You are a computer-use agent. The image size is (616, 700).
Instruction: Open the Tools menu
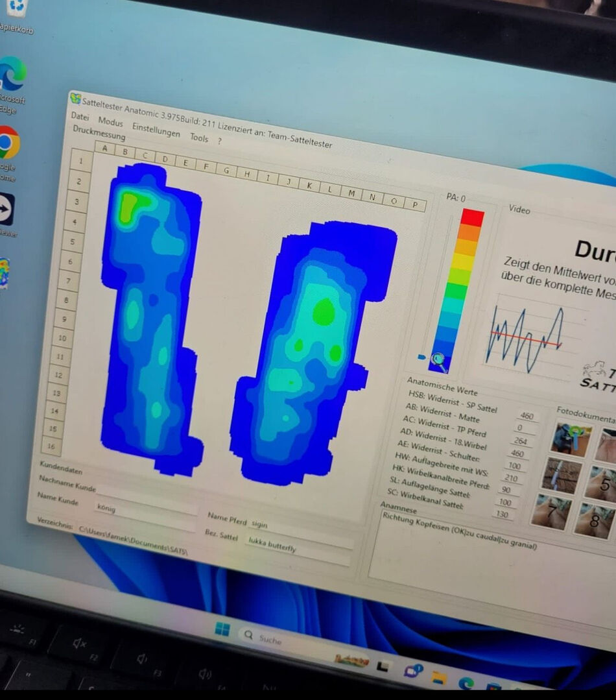point(199,138)
